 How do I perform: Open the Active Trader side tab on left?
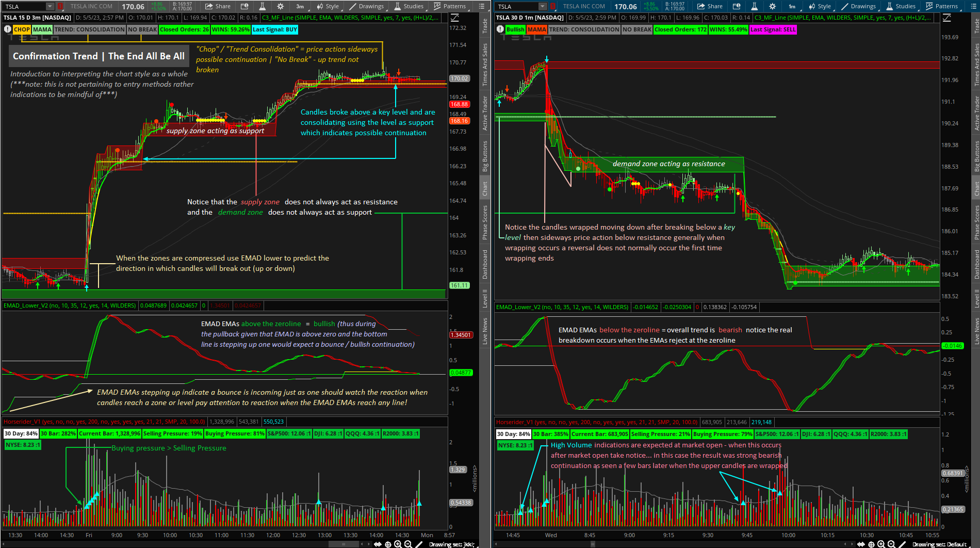[x=485, y=112]
